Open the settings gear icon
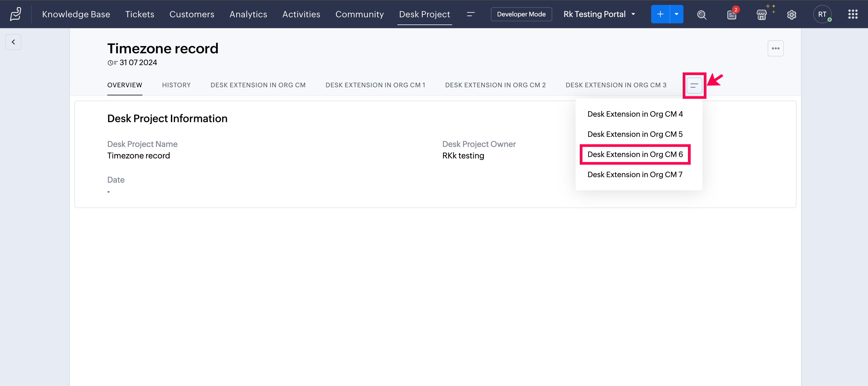The height and width of the screenshot is (386, 868). pyautogui.click(x=792, y=14)
